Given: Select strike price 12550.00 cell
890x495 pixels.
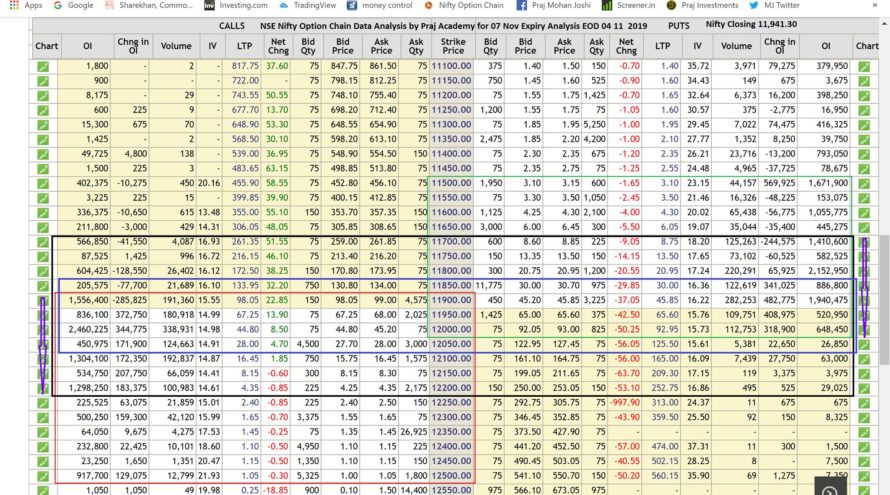Looking at the screenshot, I should 451,490.
